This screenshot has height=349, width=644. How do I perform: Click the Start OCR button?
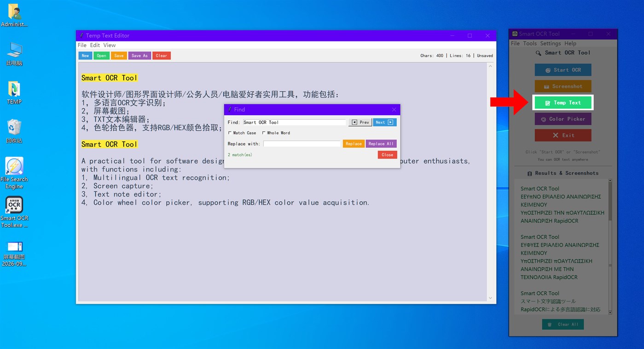coord(563,70)
